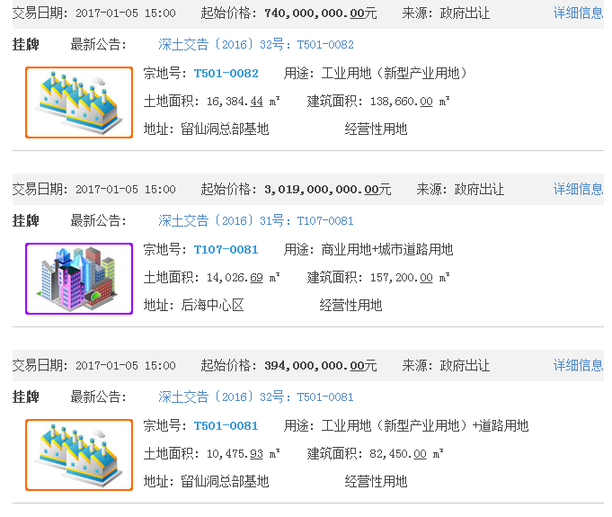Click the 宗地号 link T501-0081

pyautogui.click(x=226, y=426)
